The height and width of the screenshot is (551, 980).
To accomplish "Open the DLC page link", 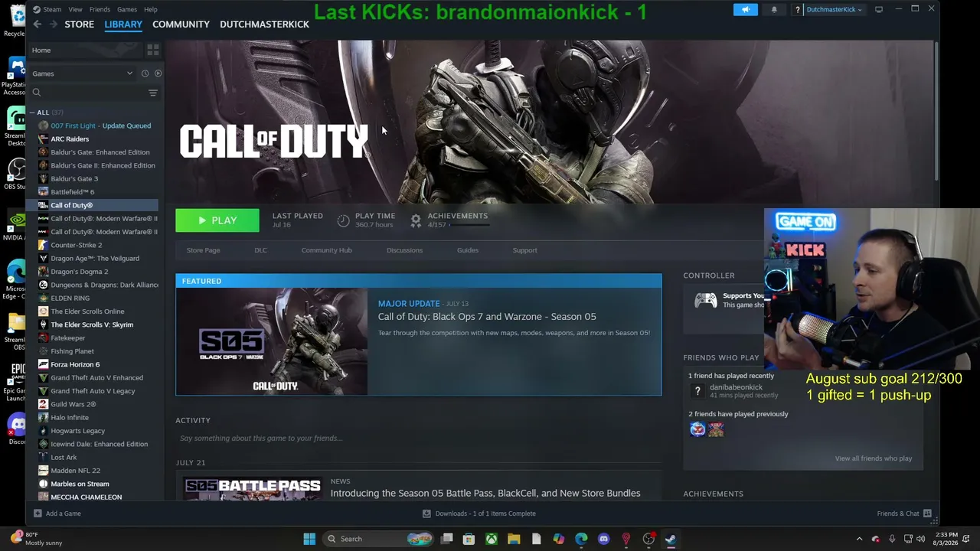I will [260, 250].
